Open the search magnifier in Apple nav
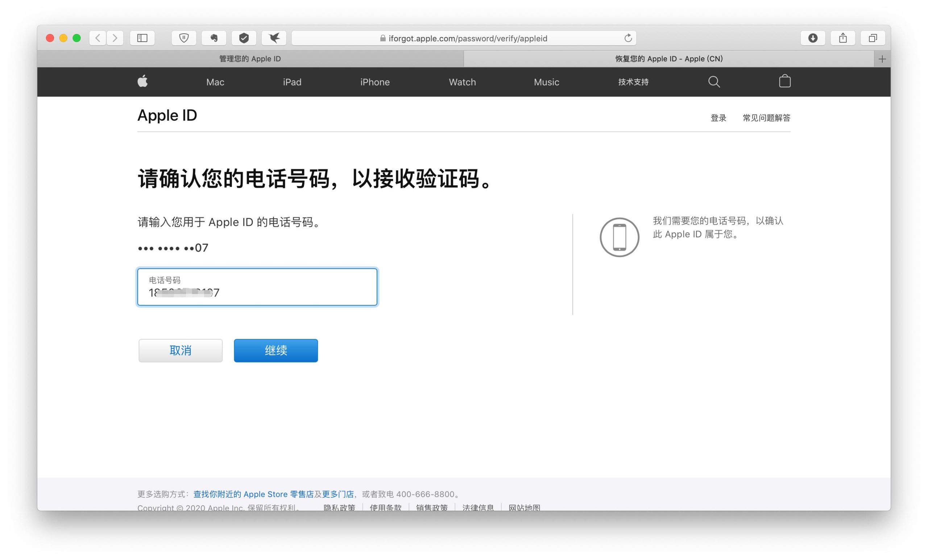The width and height of the screenshot is (928, 560). click(x=714, y=82)
